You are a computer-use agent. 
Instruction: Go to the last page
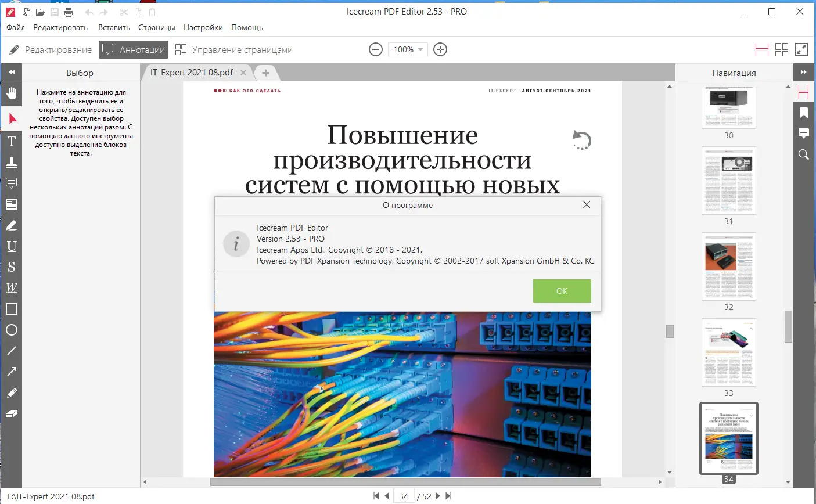(x=448, y=496)
